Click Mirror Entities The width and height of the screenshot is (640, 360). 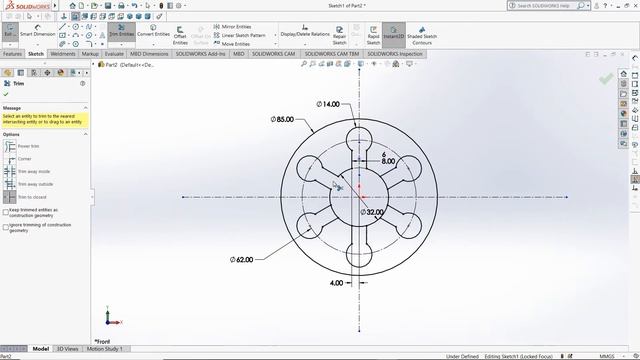[x=233, y=27]
